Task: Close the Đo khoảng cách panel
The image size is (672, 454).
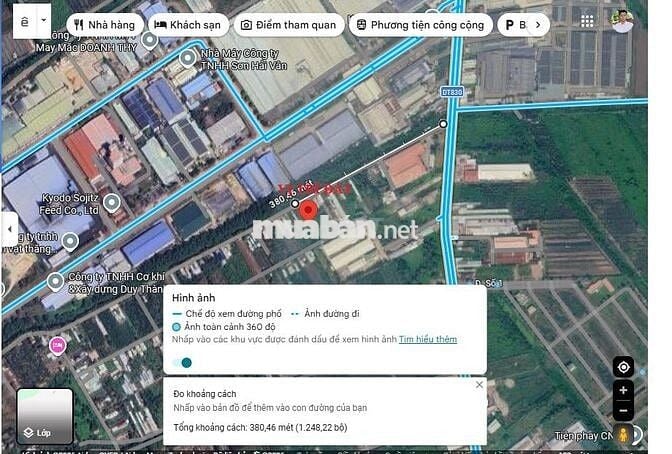Action: [479, 385]
